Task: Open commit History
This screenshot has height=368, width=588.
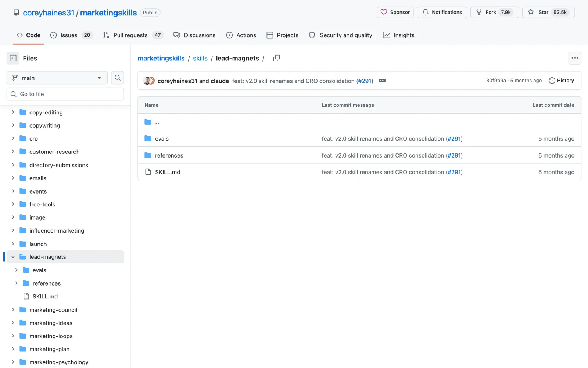Action: point(561,81)
